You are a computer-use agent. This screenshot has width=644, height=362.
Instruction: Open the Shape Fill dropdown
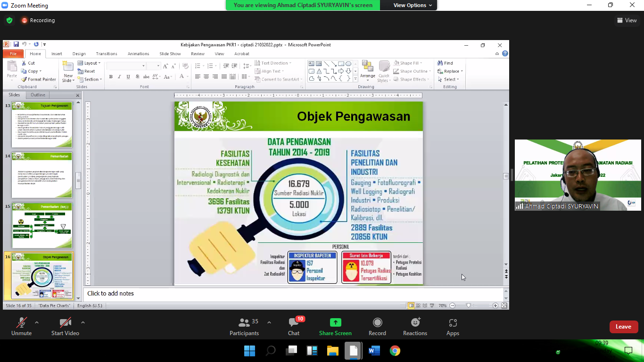(x=408, y=63)
